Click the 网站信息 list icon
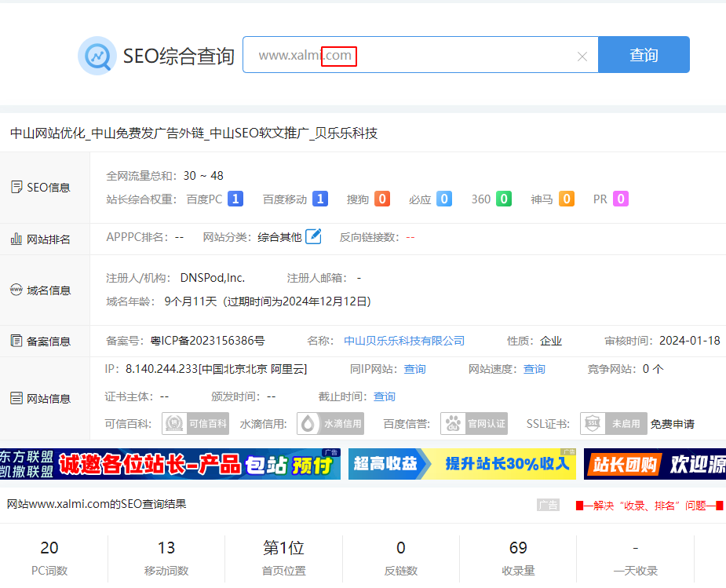This screenshot has width=726, height=588. (16, 398)
